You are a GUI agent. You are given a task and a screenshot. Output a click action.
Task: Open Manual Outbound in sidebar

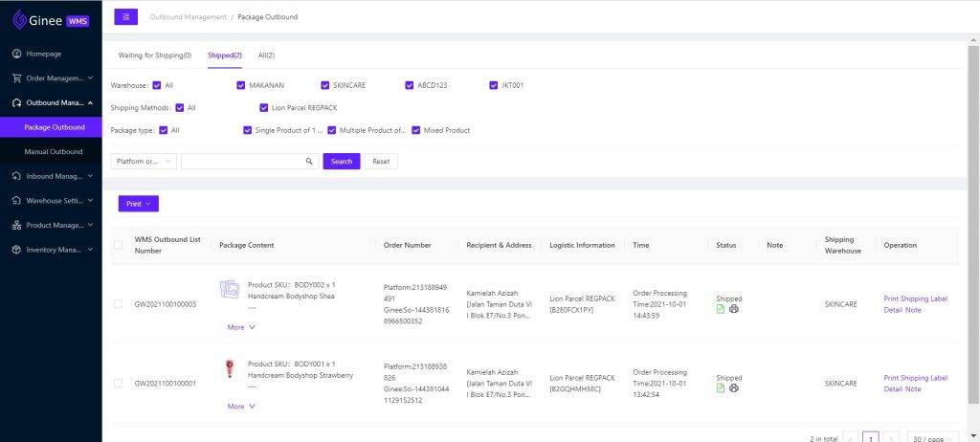[54, 151]
